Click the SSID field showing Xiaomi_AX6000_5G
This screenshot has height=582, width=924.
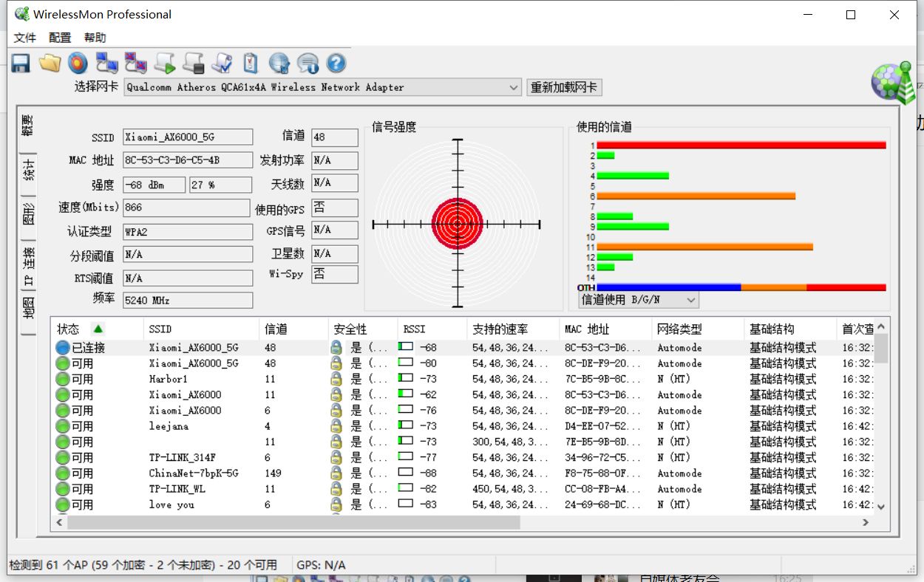[188, 137]
